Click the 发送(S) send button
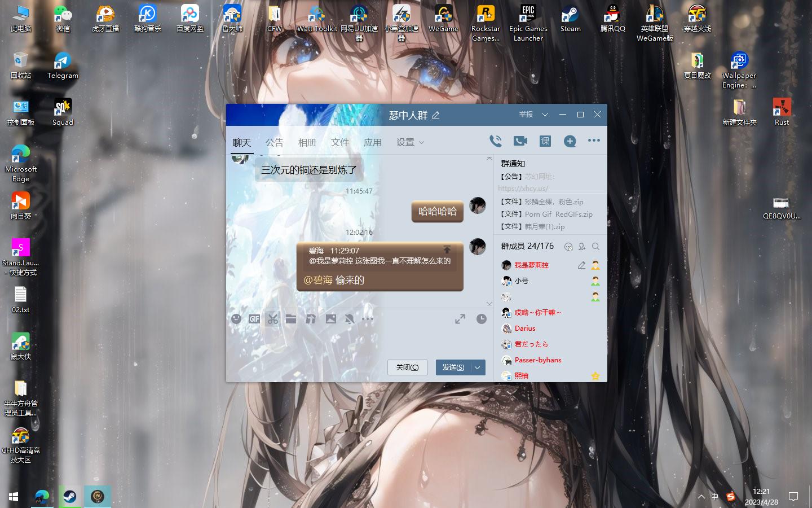Viewport: 812px width, 508px height. pyautogui.click(x=453, y=367)
